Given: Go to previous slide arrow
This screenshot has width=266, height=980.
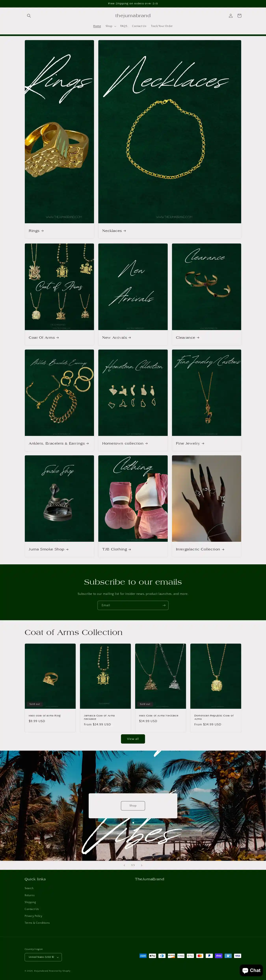Looking at the screenshot, I should [x=124, y=865].
